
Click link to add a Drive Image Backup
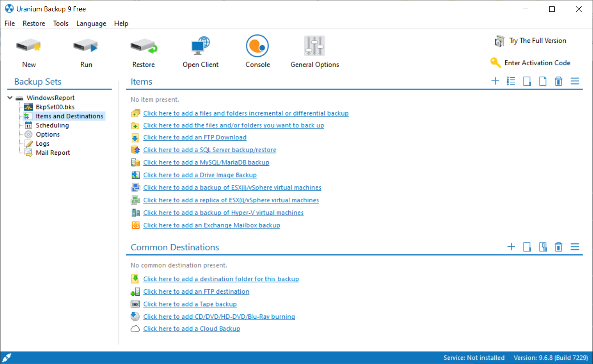(200, 175)
